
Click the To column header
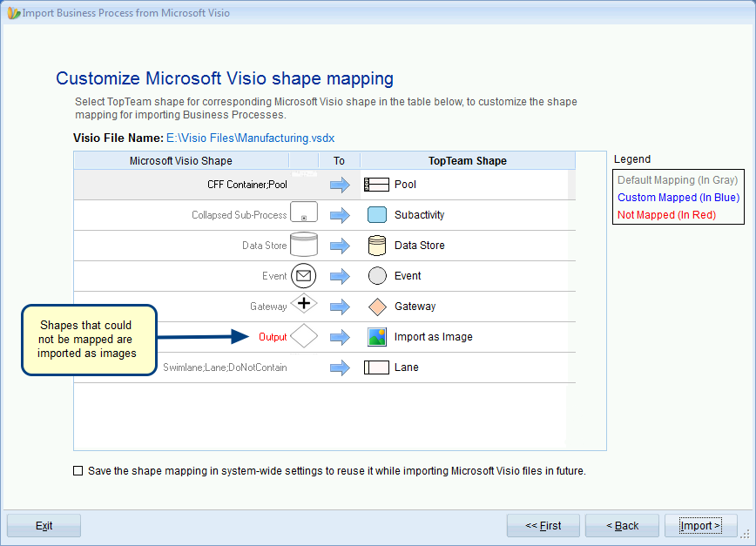[x=339, y=160]
